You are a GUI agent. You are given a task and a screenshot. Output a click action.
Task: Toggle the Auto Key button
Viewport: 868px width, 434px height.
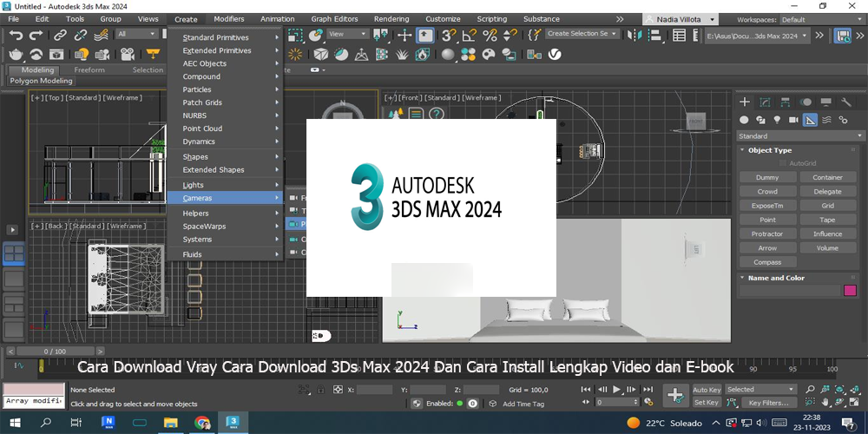[707, 390]
